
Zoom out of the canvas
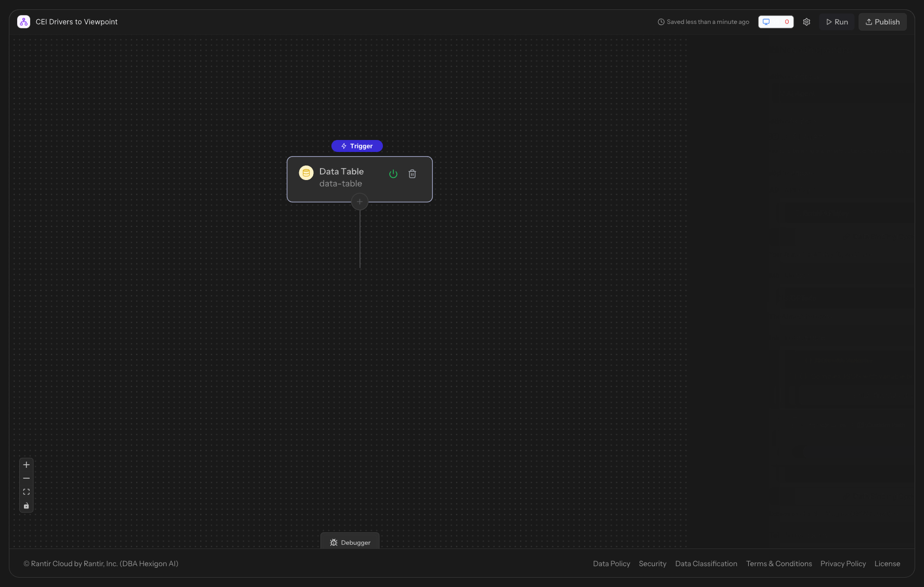(x=27, y=478)
